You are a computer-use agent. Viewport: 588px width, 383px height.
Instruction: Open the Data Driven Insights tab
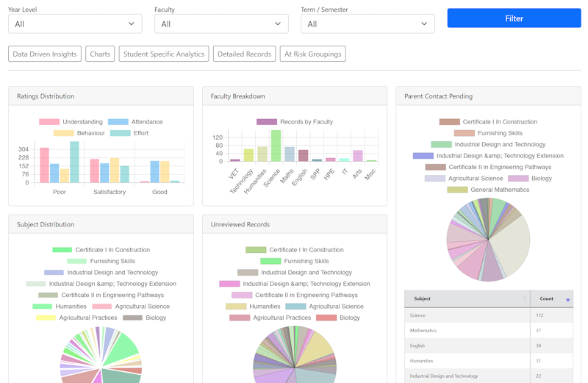(x=45, y=54)
